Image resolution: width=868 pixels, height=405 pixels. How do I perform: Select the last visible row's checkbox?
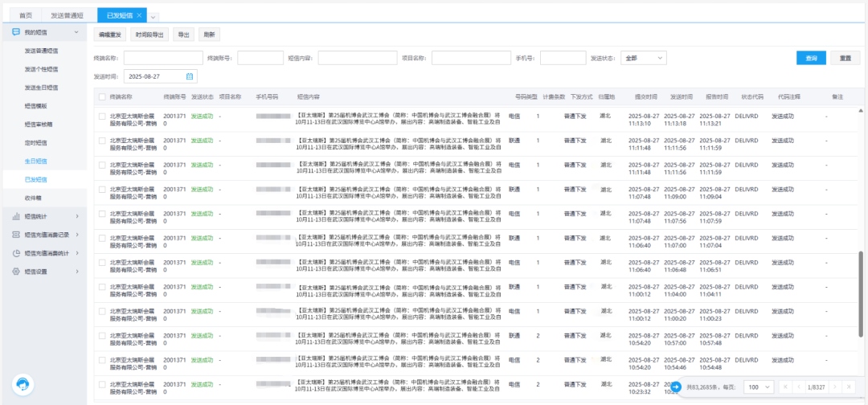point(102,384)
